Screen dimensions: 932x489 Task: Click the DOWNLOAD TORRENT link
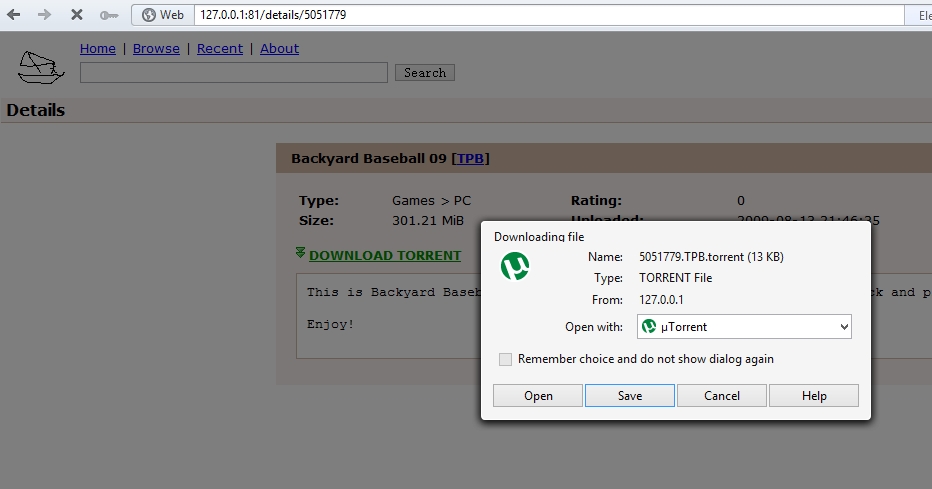385,255
